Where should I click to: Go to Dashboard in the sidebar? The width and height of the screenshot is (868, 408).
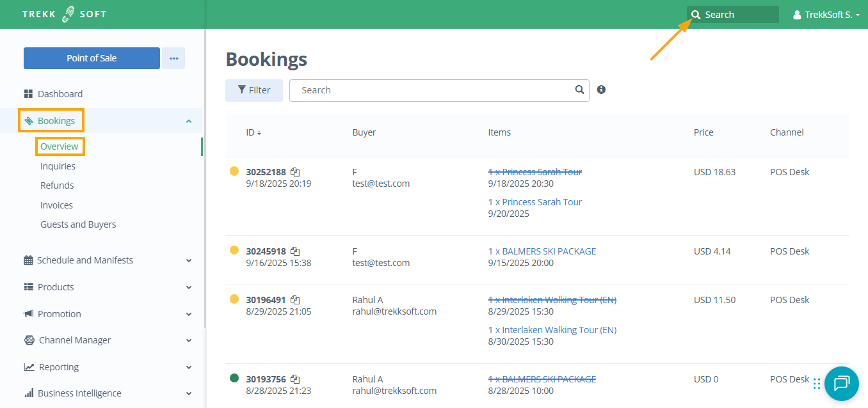click(60, 94)
